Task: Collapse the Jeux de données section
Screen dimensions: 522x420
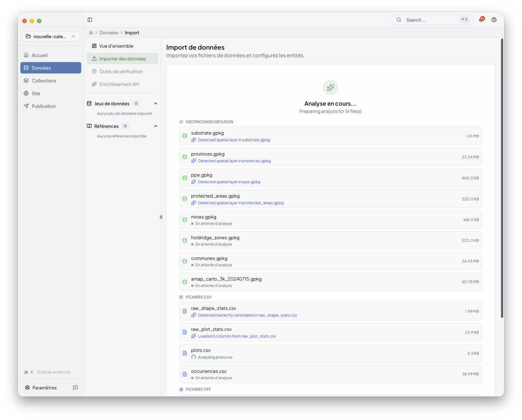Action: click(x=156, y=103)
